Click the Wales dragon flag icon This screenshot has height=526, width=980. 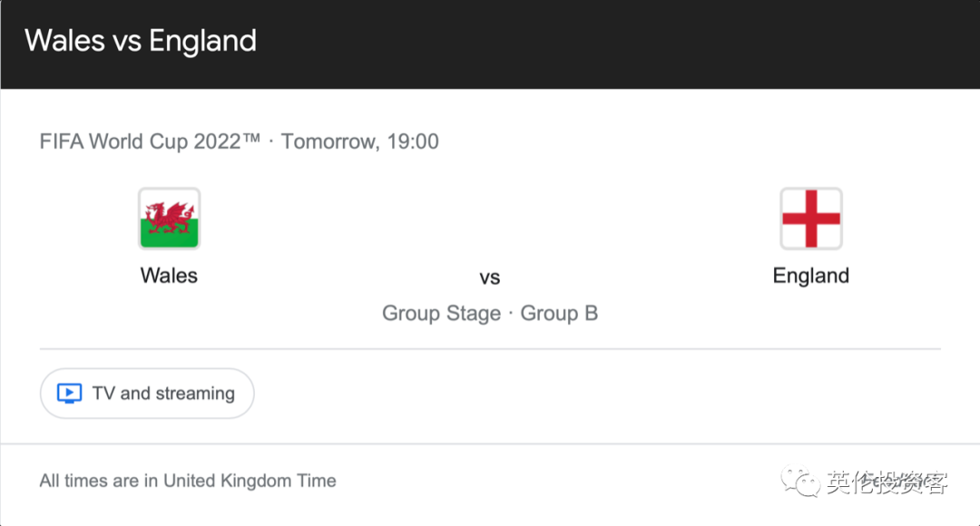click(x=169, y=219)
